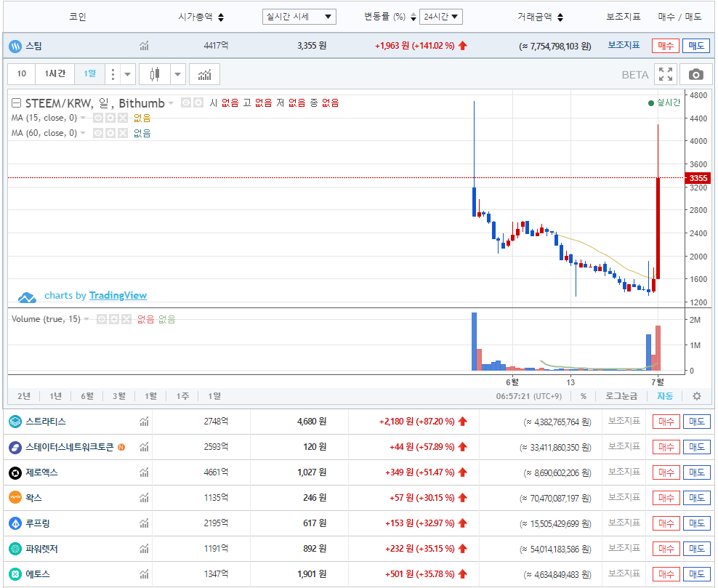
Task: Click the 제로엑스 coin logo
Action: pos(15,472)
